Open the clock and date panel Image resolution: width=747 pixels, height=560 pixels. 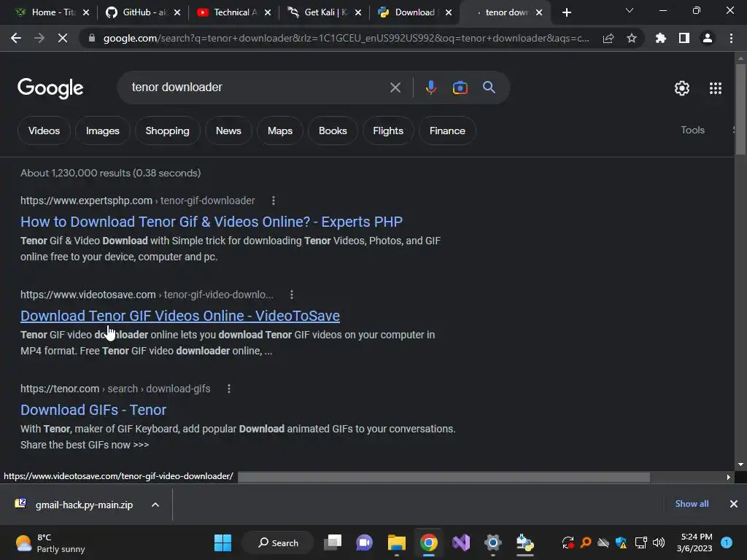pos(694,542)
